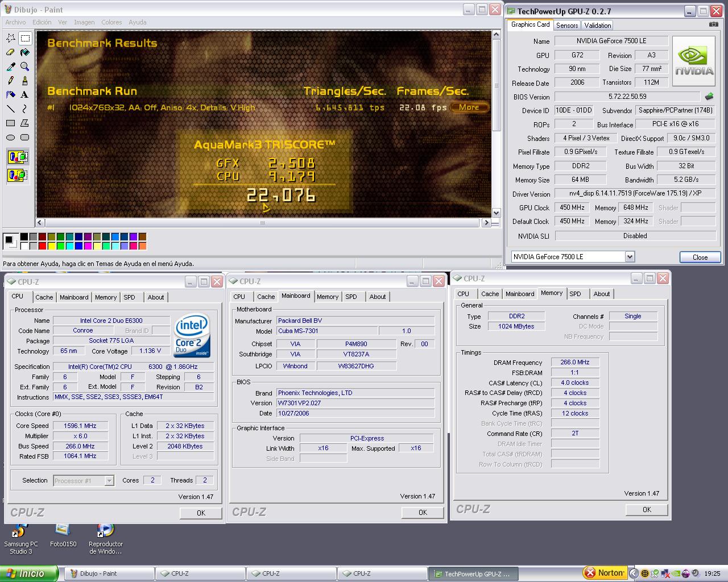Select the Curve tool in Paint

point(25,109)
